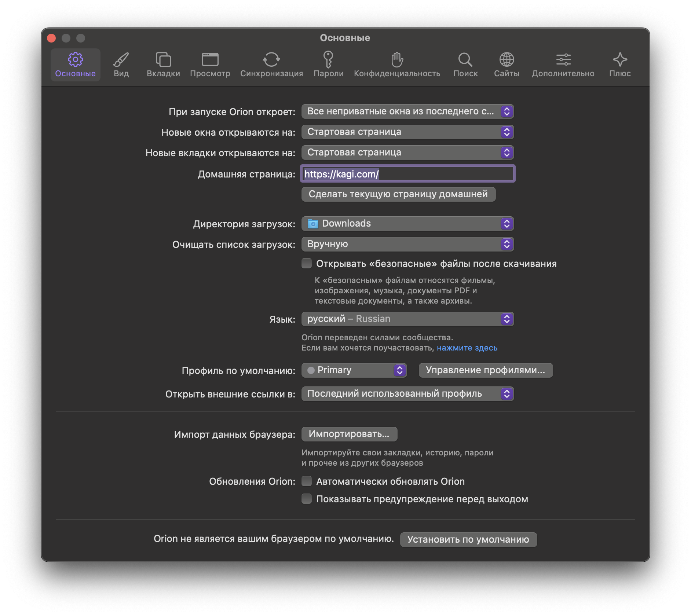Open the Сайты globe icon pane
Image resolution: width=691 pixels, height=616 pixels.
coord(507,60)
